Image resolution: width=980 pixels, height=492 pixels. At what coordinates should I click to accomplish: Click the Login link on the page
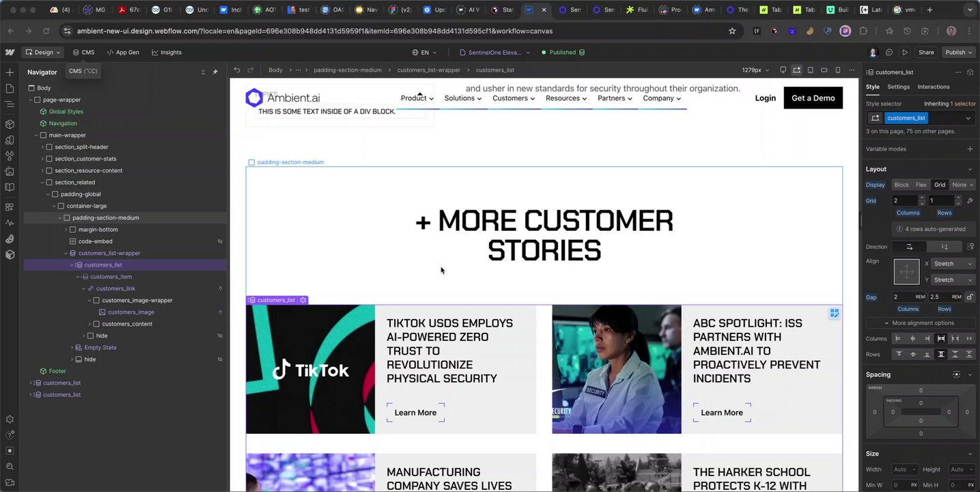(765, 98)
